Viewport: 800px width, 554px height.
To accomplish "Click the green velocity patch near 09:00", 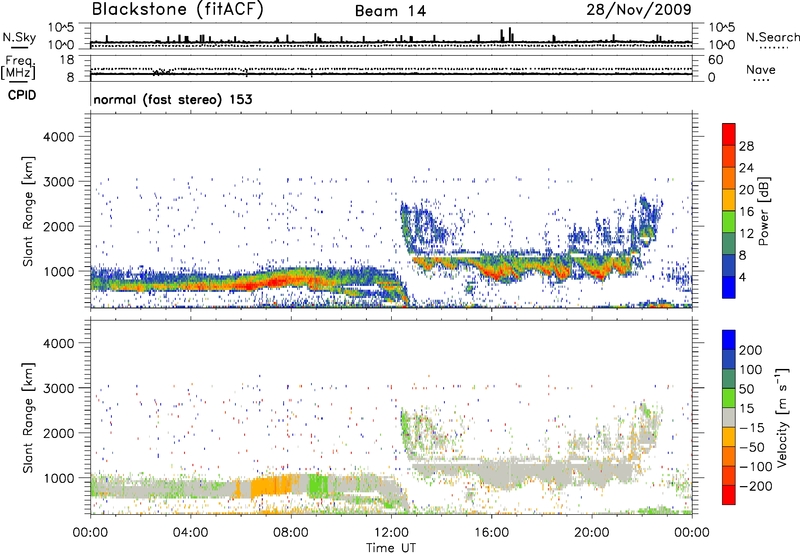I will tap(318, 485).
